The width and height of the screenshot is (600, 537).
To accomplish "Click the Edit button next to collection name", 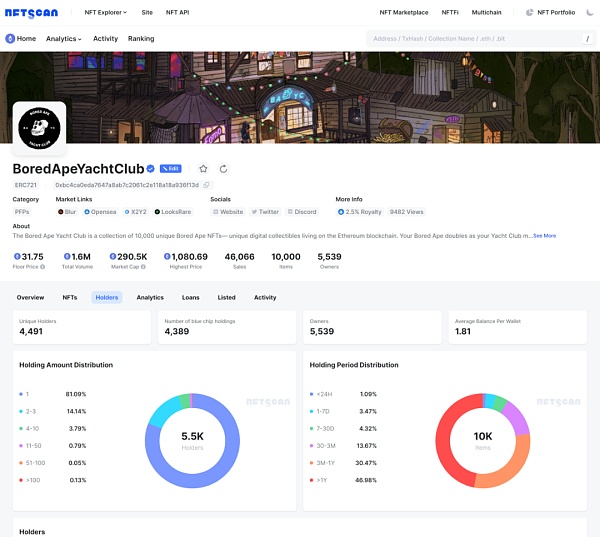I will coord(170,169).
